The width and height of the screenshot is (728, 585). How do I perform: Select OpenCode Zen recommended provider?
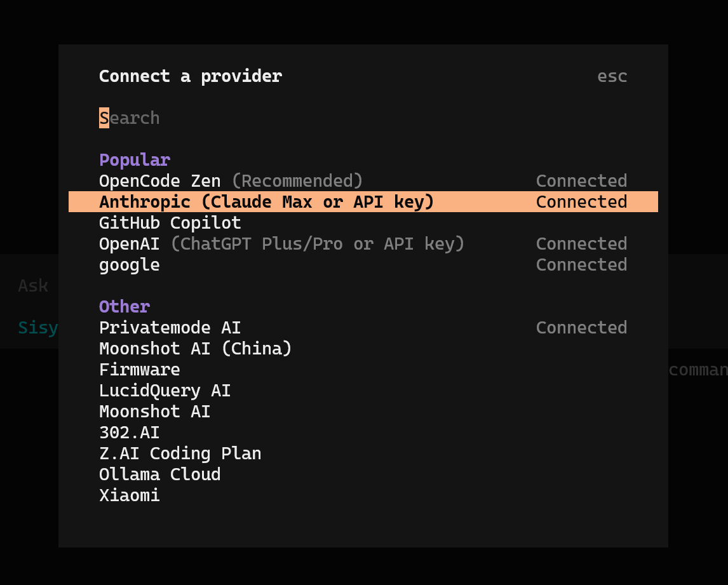point(363,180)
